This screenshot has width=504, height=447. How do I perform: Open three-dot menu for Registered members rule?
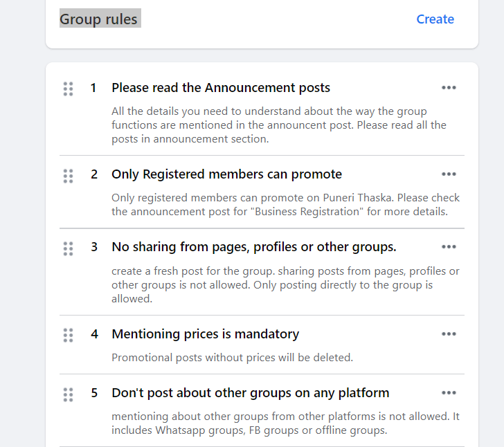[449, 174]
